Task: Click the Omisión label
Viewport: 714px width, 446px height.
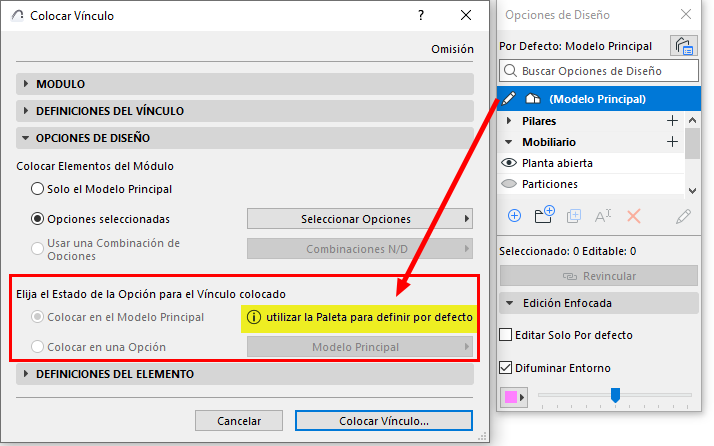Action: tap(452, 49)
